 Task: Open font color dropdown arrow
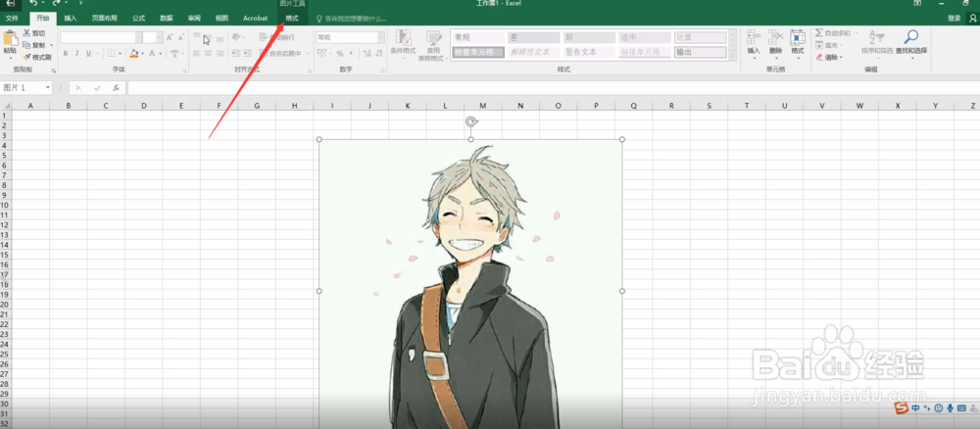click(x=160, y=54)
